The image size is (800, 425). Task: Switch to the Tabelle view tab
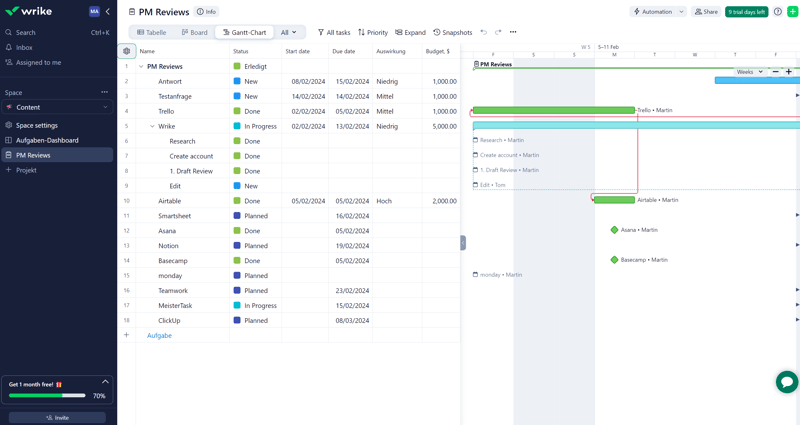(x=152, y=32)
